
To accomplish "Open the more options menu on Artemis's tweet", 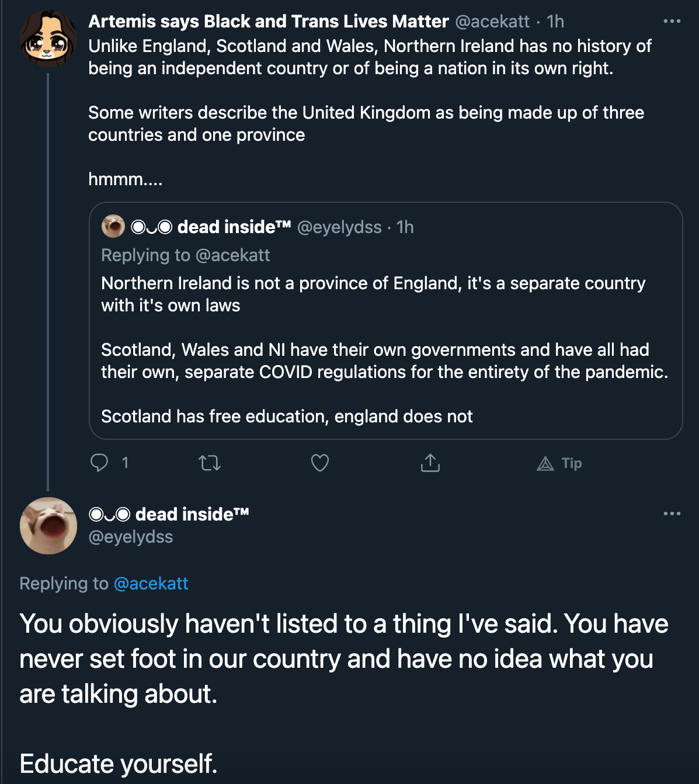I will click(x=672, y=21).
